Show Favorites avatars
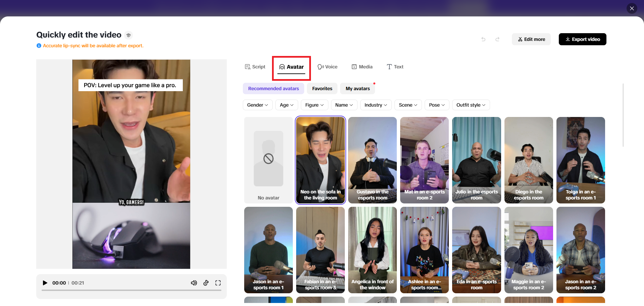 point(322,88)
